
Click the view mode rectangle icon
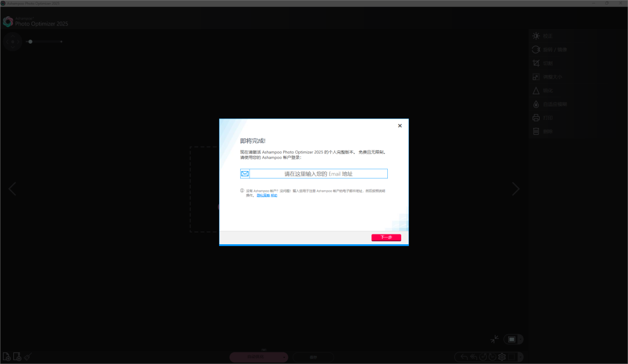[x=512, y=340]
